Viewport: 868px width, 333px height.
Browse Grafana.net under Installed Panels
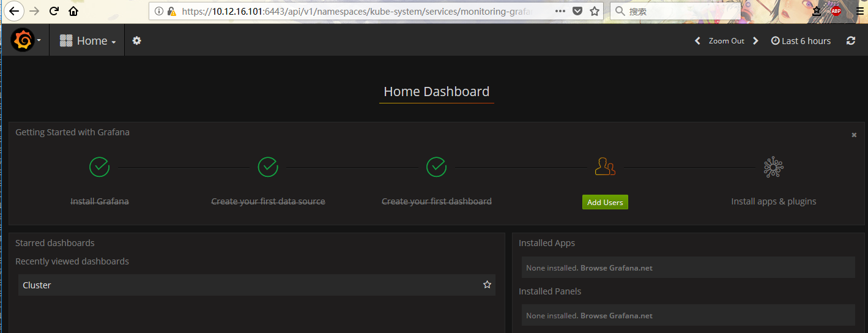pos(617,316)
